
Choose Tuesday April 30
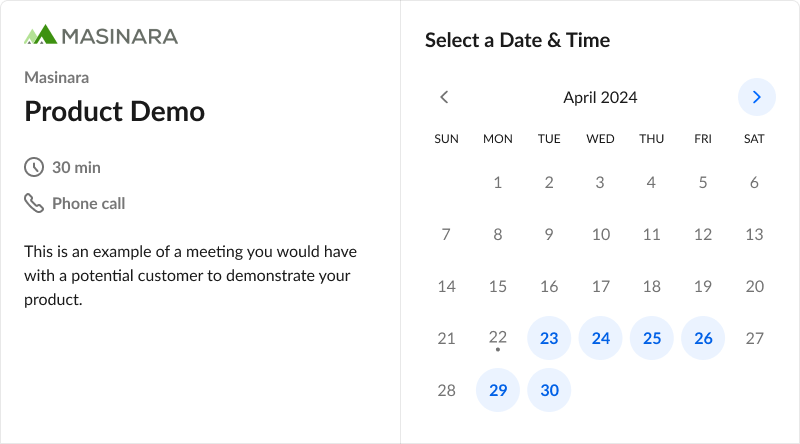pyautogui.click(x=549, y=390)
